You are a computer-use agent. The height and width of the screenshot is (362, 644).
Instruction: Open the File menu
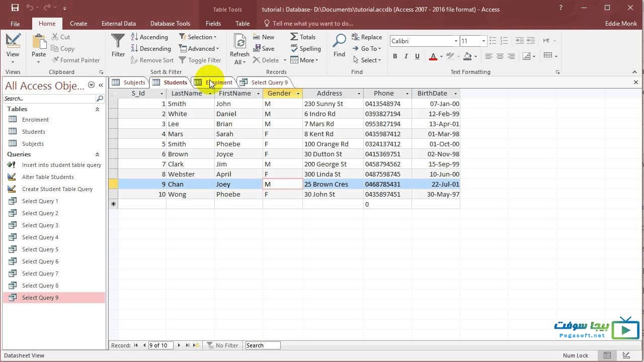(x=15, y=24)
